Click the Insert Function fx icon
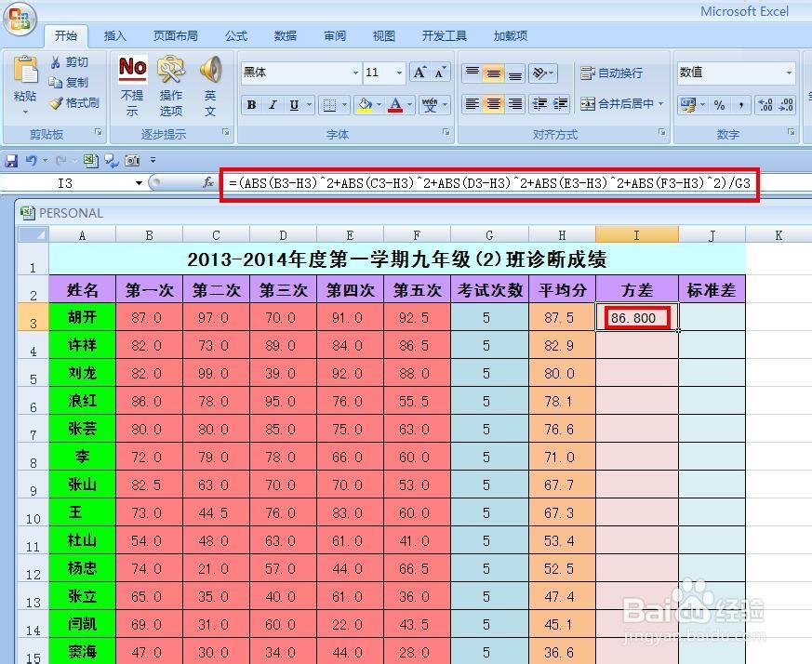Screen dimensions: 812x664 coord(209,183)
